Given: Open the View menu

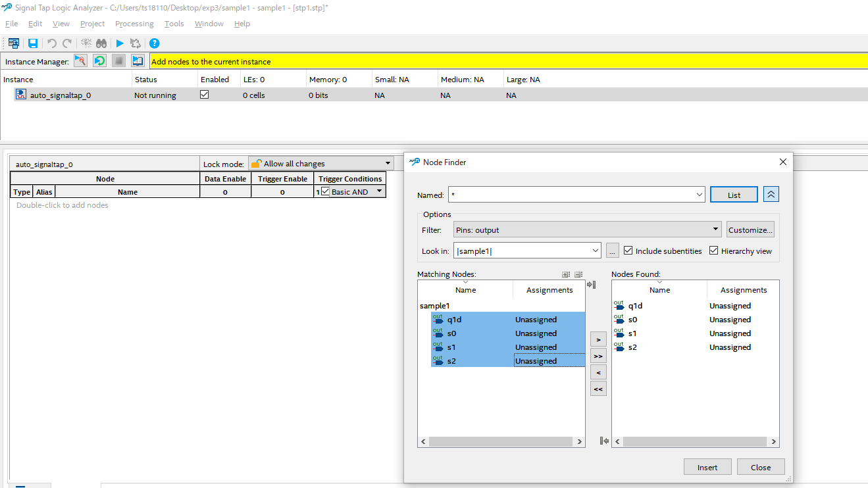Looking at the screenshot, I should [x=61, y=24].
